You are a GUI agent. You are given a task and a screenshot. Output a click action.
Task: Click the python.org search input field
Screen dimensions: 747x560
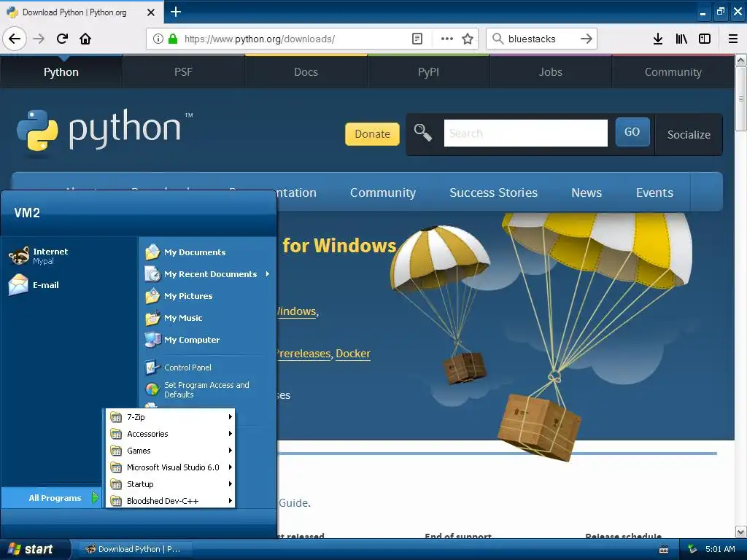click(525, 133)
